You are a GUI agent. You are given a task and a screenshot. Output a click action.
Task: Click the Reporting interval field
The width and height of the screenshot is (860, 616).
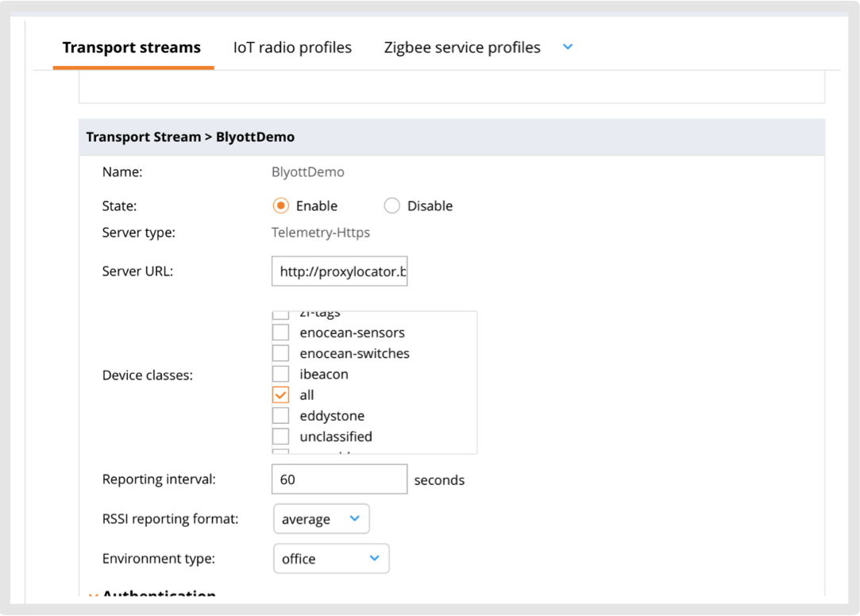(x=339, y=480)
